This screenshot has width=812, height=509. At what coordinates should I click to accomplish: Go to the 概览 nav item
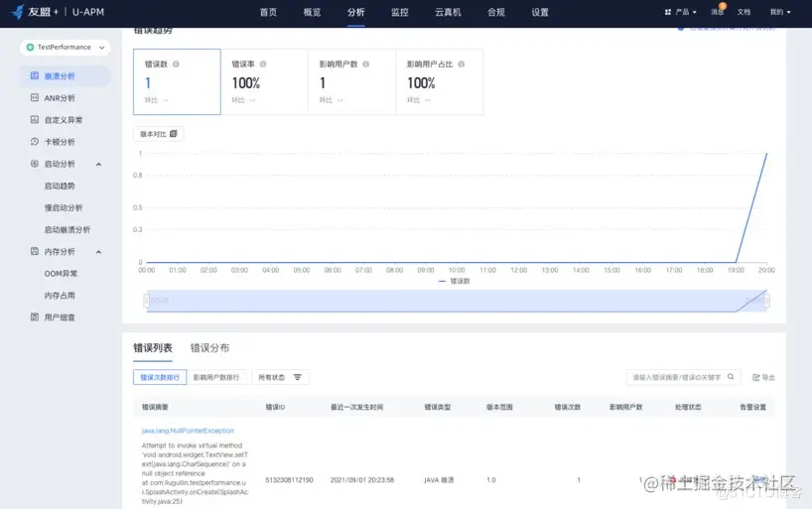(x=312, y=13)
